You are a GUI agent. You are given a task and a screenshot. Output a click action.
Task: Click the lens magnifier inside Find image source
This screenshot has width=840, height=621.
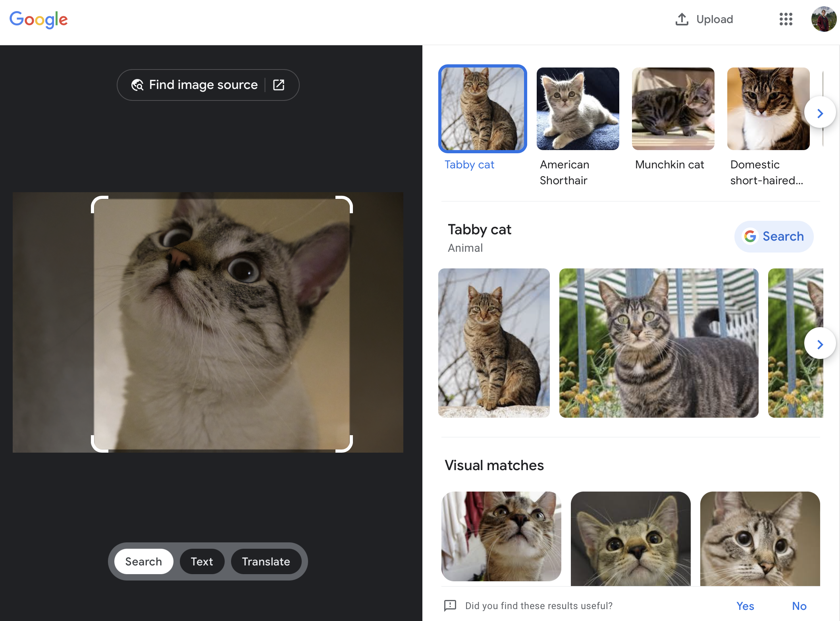(137, 85)
